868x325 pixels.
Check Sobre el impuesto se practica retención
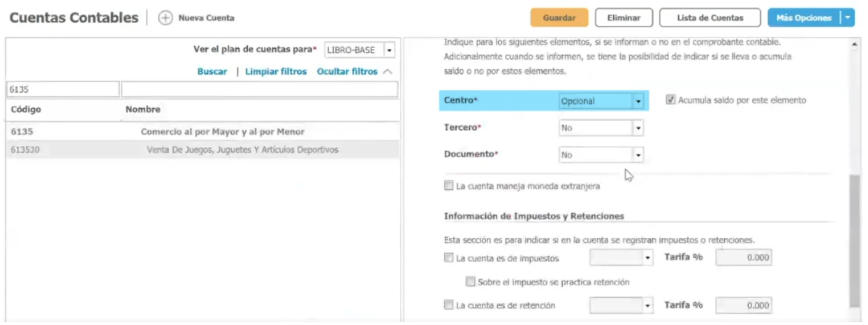(x=471, y=282)
